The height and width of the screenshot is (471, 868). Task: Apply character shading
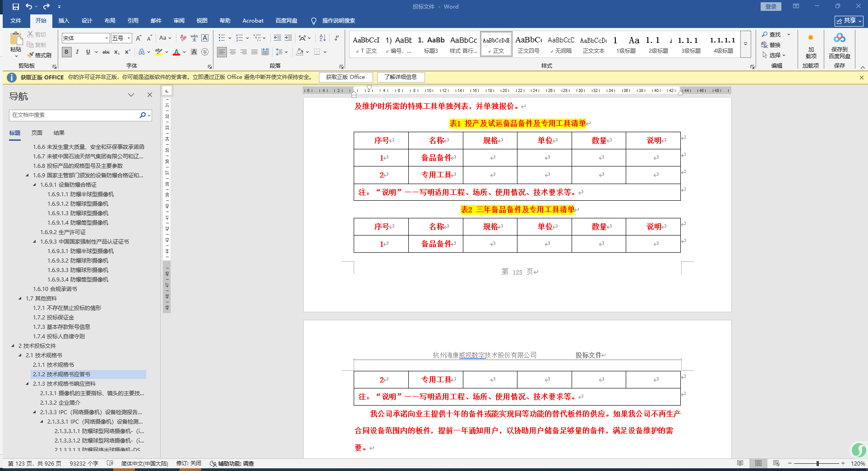click(x=194, y=52)
